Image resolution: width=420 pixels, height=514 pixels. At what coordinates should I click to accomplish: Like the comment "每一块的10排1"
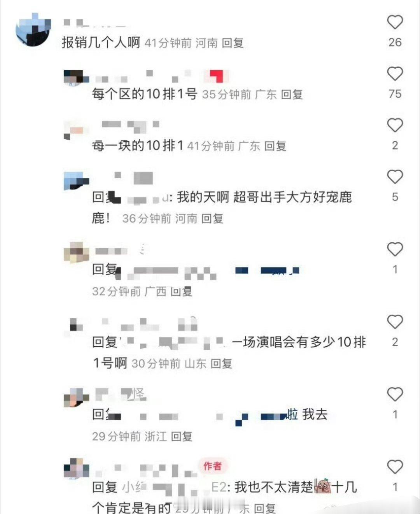395,125
